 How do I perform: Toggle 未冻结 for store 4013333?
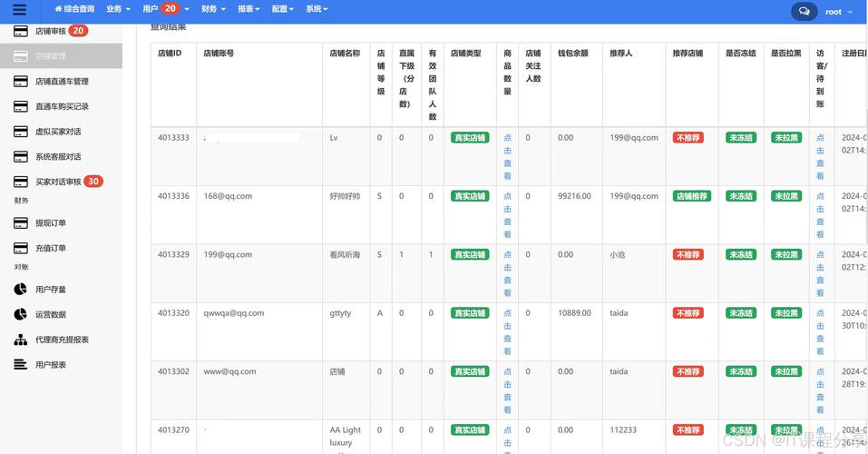click(x=741, y=137)
